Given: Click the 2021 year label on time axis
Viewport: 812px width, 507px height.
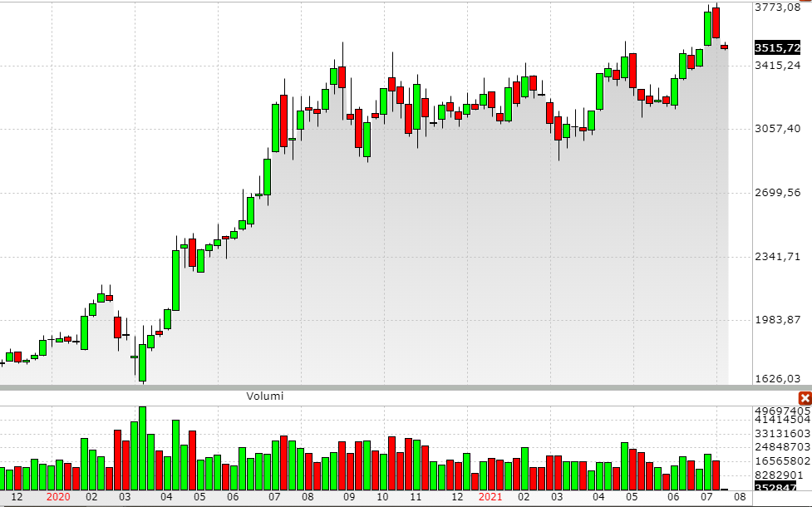Looking at the screenshot, I should [x=490, y=497].
